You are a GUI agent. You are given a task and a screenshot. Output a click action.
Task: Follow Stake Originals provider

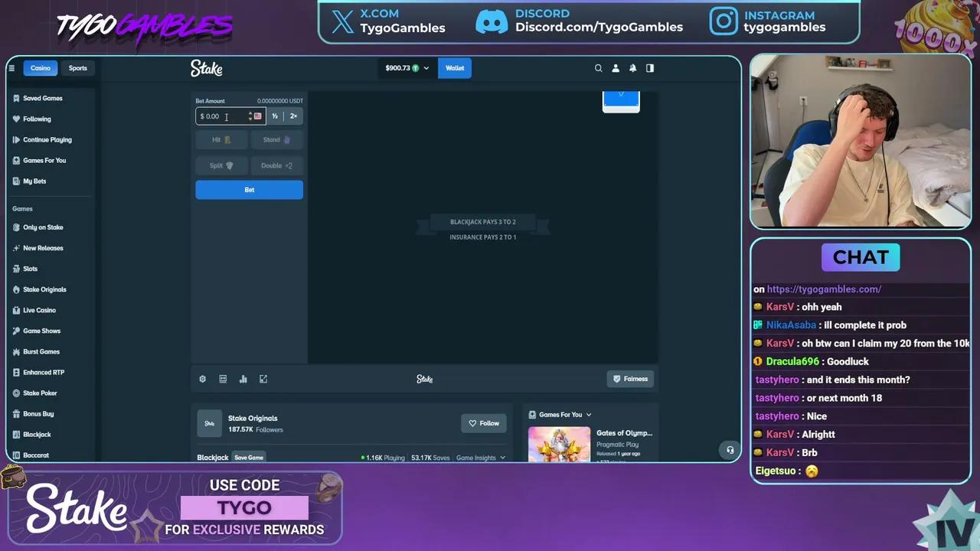pyautogui.click(x=483, y=423)
